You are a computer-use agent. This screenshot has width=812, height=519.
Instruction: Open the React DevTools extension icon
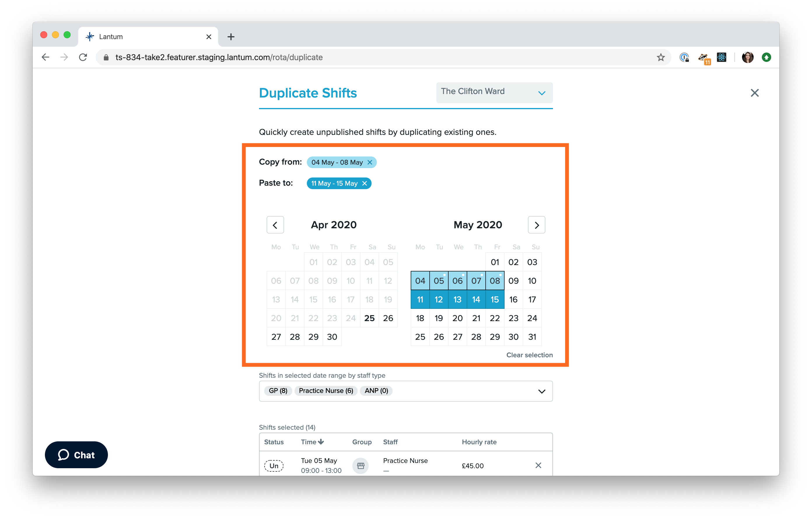(722, 58)
